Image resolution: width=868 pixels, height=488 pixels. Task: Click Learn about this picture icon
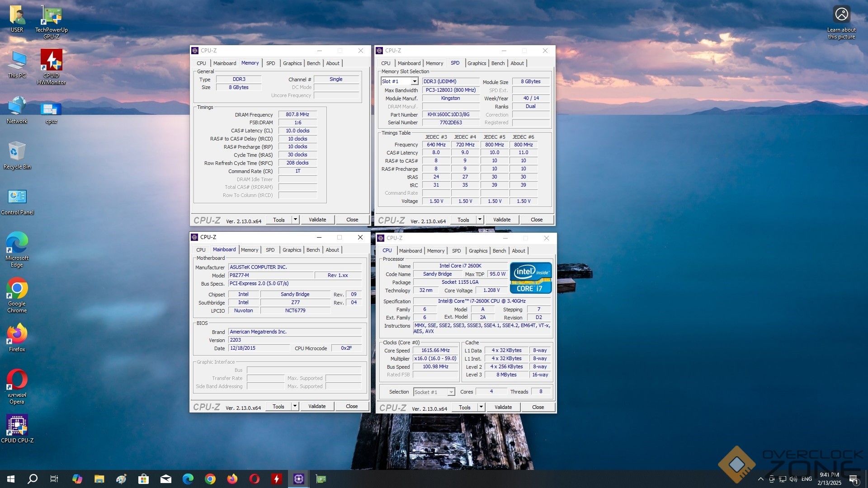click(841, 23)
